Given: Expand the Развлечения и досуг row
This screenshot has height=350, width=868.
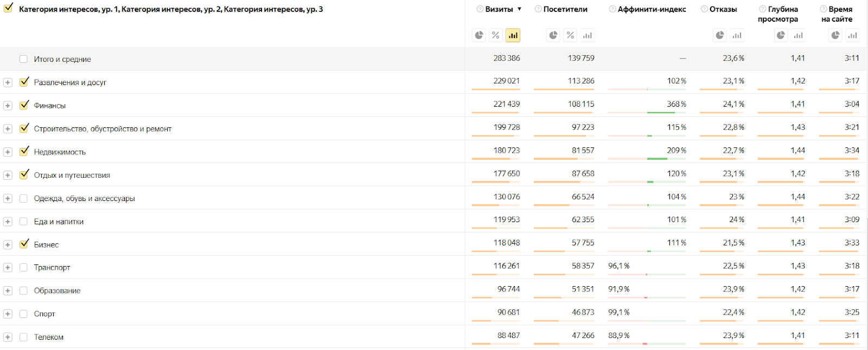Looking at the screenshot, I should [8, 83].
